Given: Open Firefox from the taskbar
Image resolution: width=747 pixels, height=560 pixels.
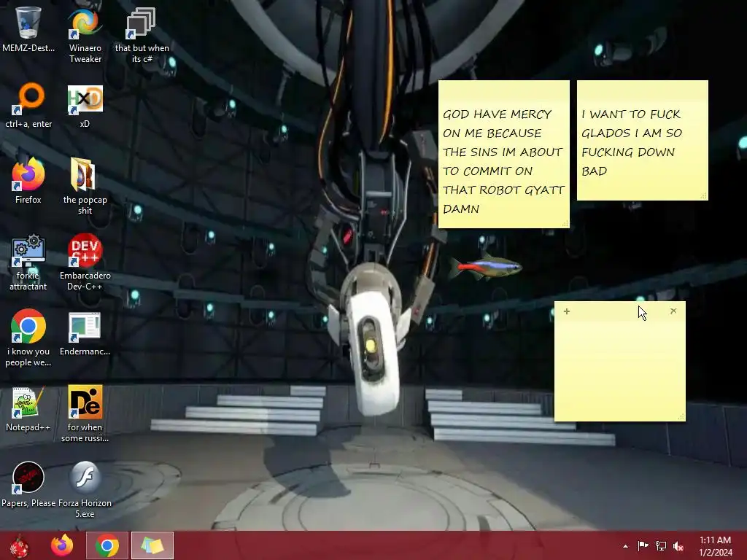Looking at the screenshot, I should 62,545.
